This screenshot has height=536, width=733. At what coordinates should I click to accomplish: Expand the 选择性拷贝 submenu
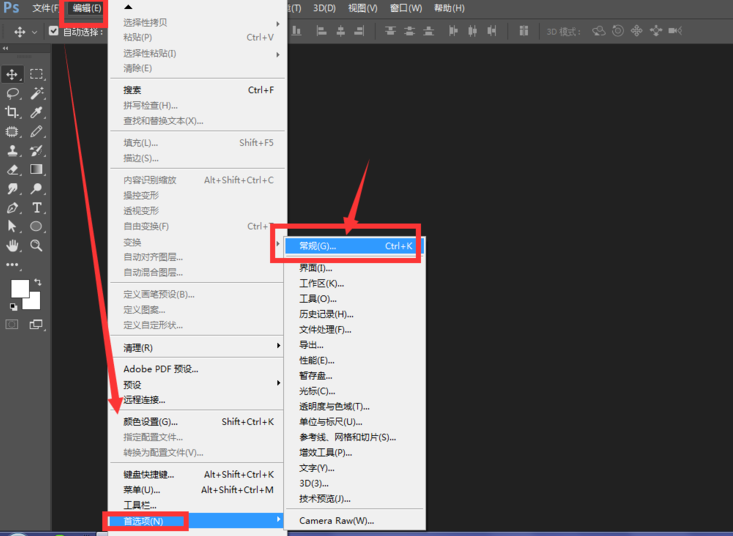[x=197, y=22]
